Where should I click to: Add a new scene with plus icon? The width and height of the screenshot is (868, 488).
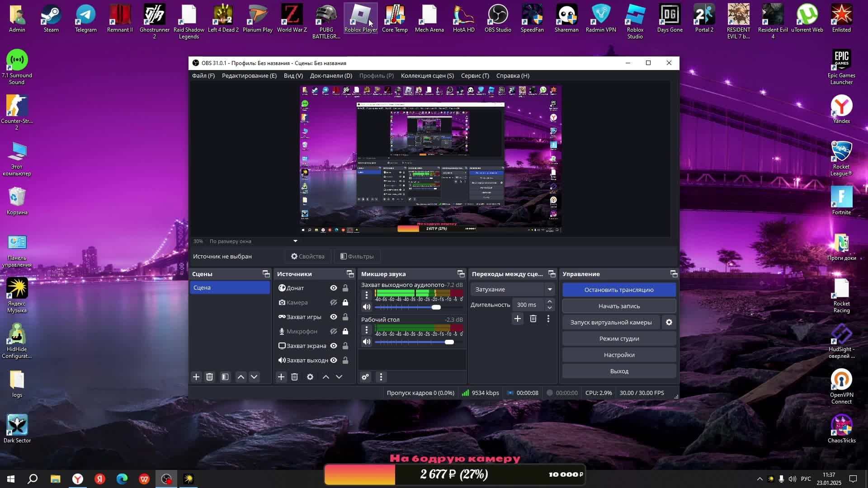click(x=196, y=377)
